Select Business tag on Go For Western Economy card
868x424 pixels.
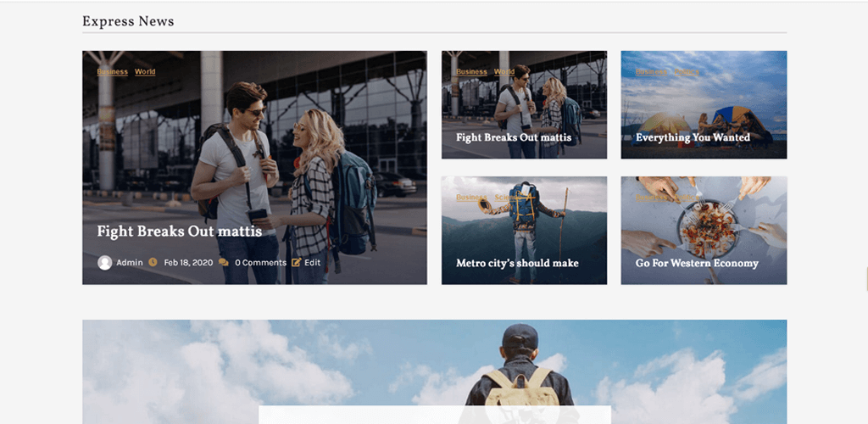pos(651,198)
